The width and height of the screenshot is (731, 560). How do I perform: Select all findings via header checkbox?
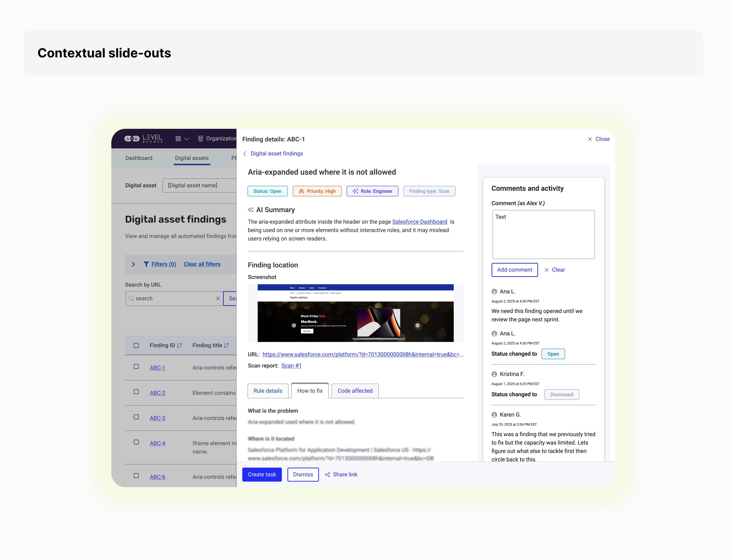pyautogui.click(x=136, y=345)
